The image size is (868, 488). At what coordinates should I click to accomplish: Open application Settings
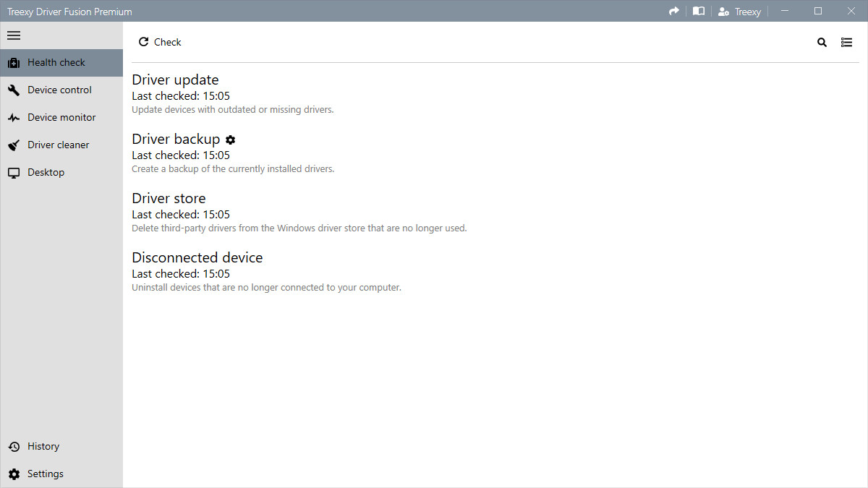pos(45,474)
